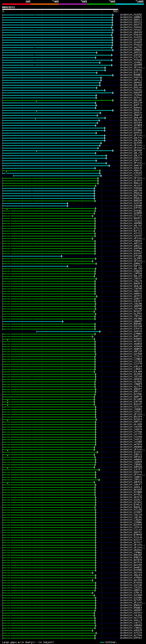Select hit label UniRef100_A8JG07
Image resolution: width=146 pixels, height=644 pixels.
131,186
